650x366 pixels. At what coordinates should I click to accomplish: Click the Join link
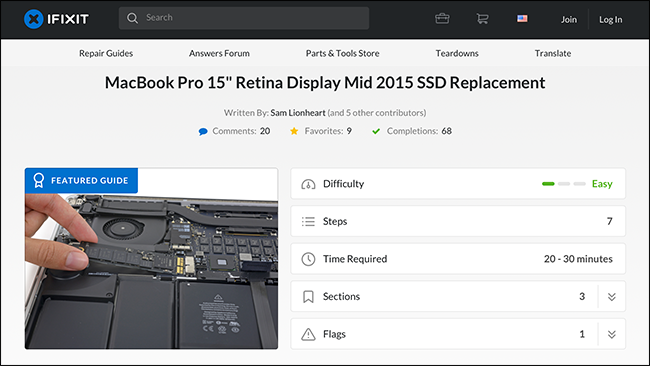click(x=569, y=19)
